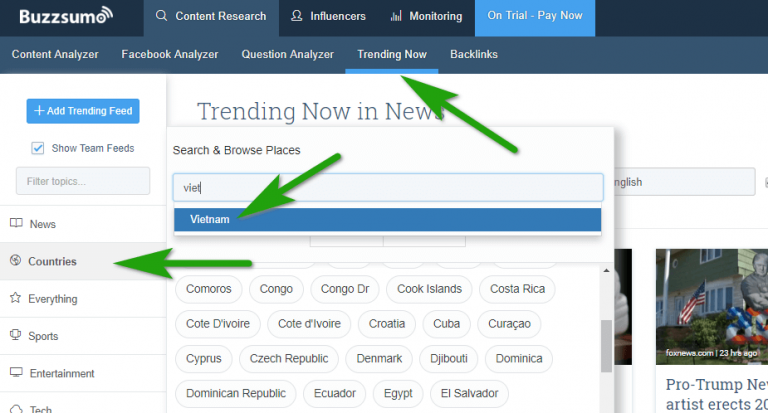Click the Everything star icon
This screenshot has height=413, width=768.
pos(16,298)
